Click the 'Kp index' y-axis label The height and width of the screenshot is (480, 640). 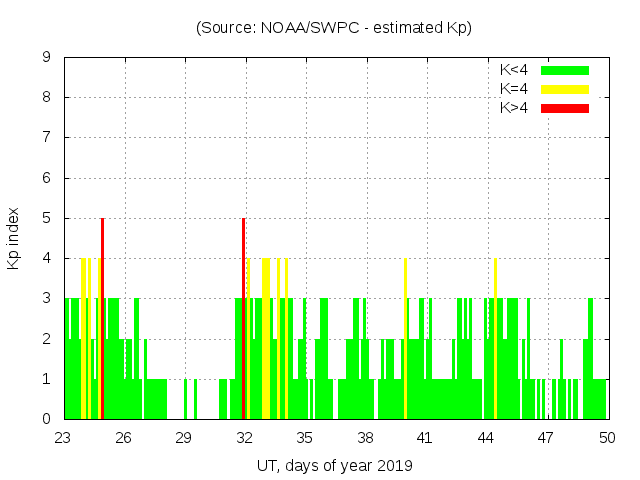pyautogui.click(x=14, y=238)
